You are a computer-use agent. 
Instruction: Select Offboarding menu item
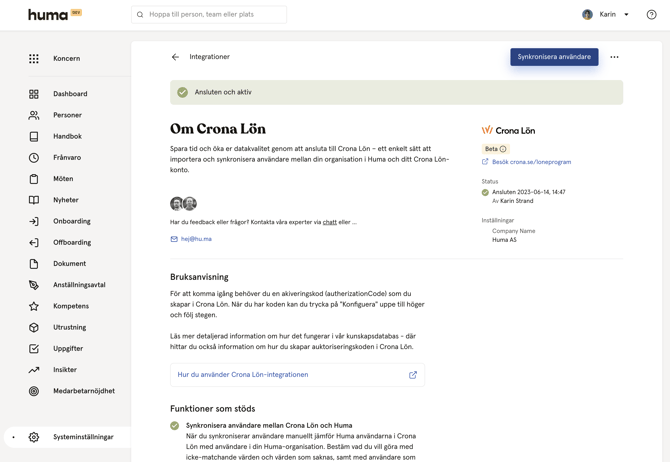(x=72, y=243)
